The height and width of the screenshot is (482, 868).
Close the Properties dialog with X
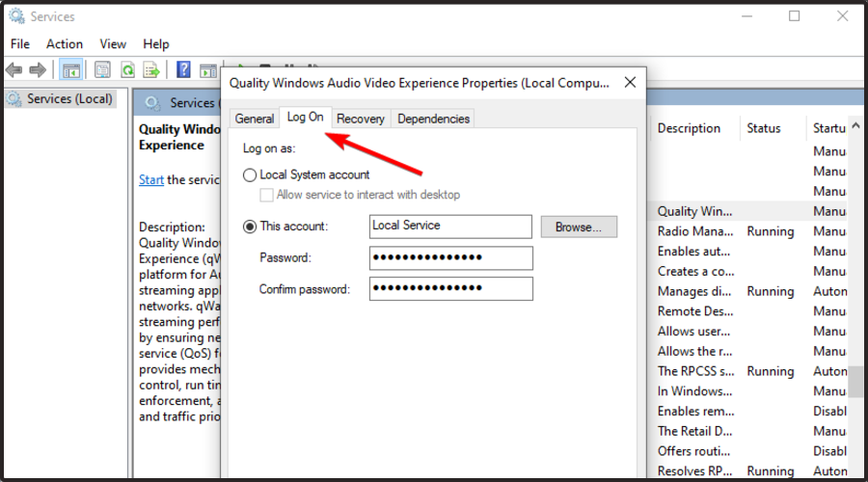tap(630, 83)
